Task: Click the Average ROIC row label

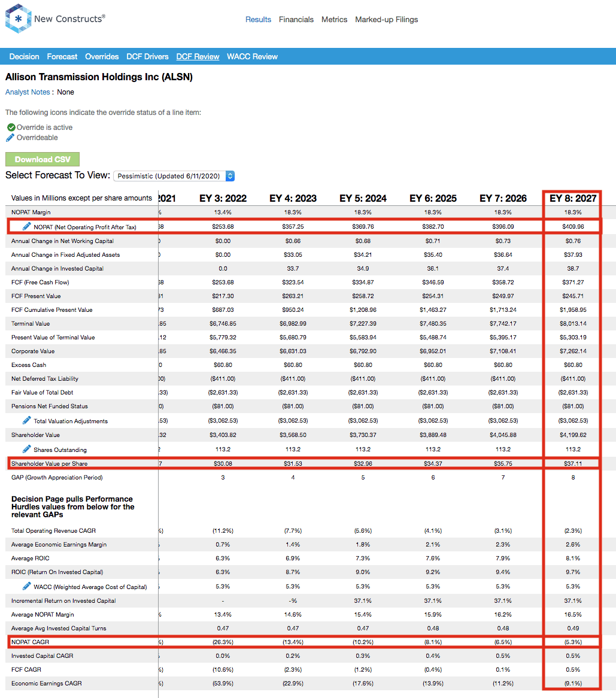Action: [31, 559]
